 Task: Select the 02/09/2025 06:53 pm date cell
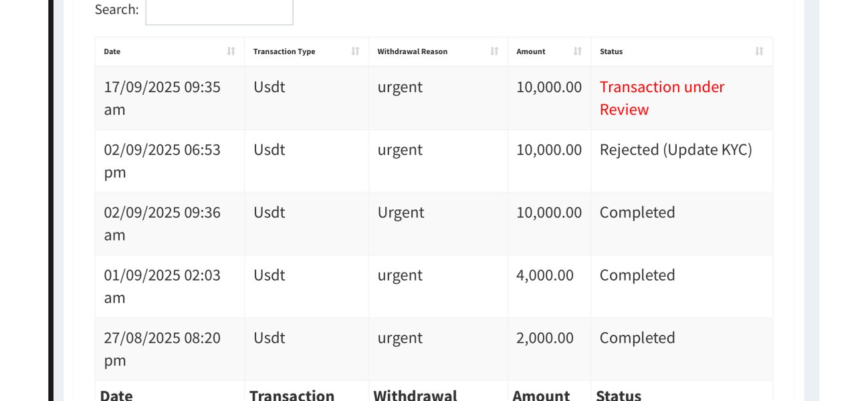[x=162, y=161]
